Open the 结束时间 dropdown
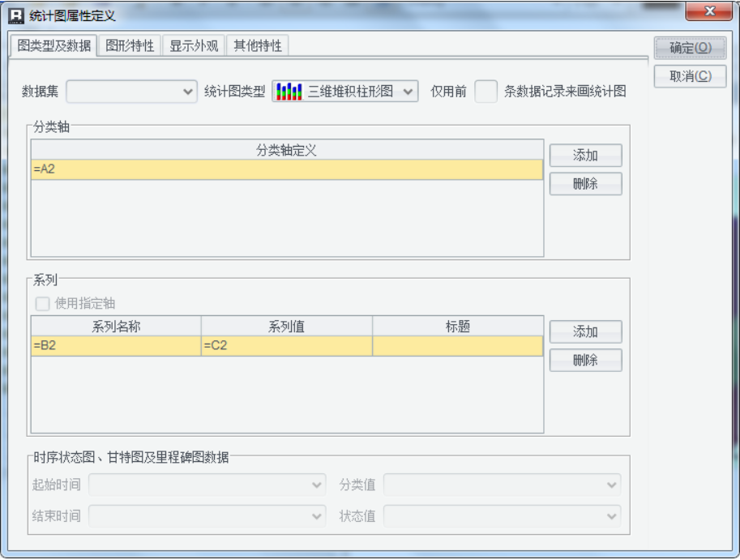This screenshot has width=740, height=560. [x=207, y=516]
